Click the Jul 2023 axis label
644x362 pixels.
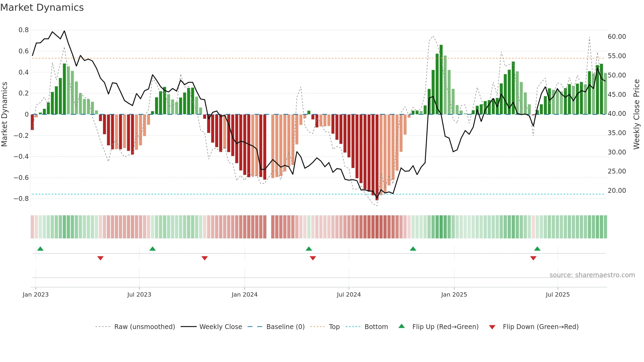tap(139, 294)
